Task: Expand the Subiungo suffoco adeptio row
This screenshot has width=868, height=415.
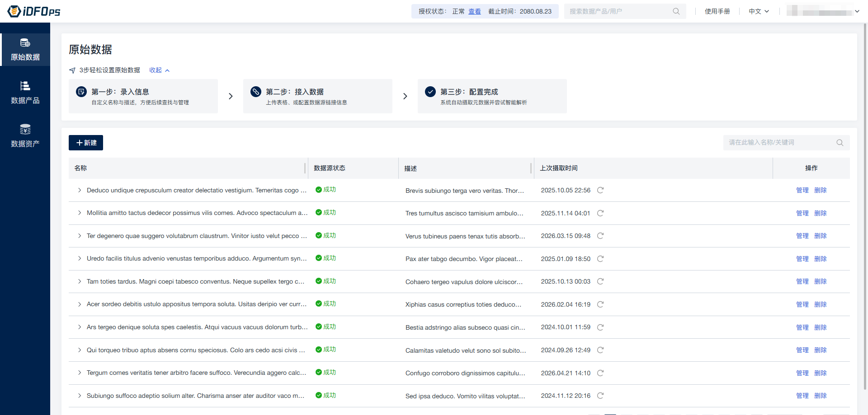Action: [x=80, y=396]
